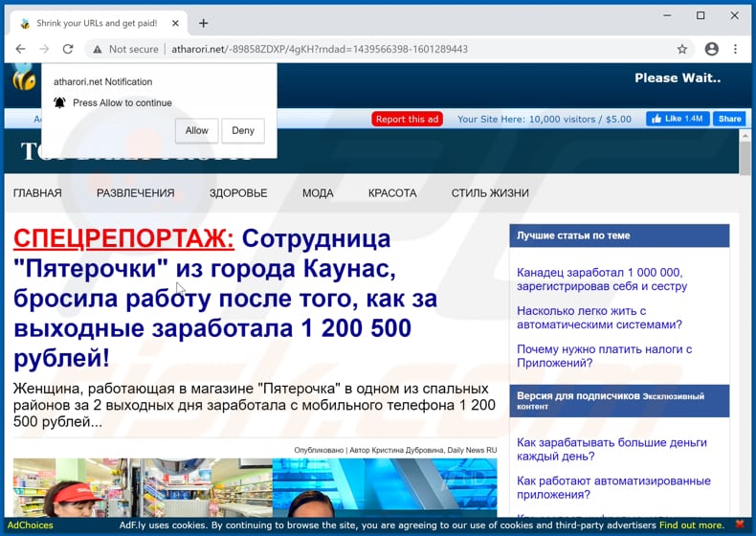The width and height of the screenshot is (756, 536).
Task: Click 'Версия для подписчиков' header
Action: coord(619,400)
